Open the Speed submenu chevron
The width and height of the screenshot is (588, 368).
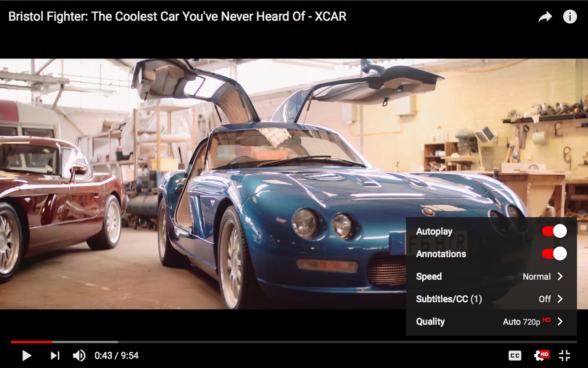pos(560,276)
